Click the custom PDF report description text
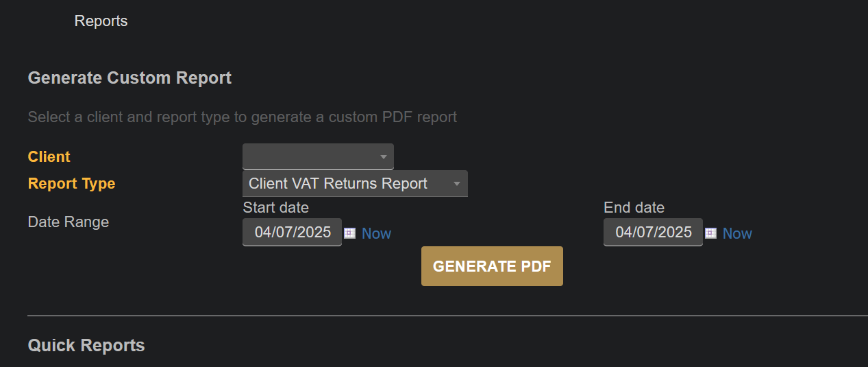 [x=242, y=117]
